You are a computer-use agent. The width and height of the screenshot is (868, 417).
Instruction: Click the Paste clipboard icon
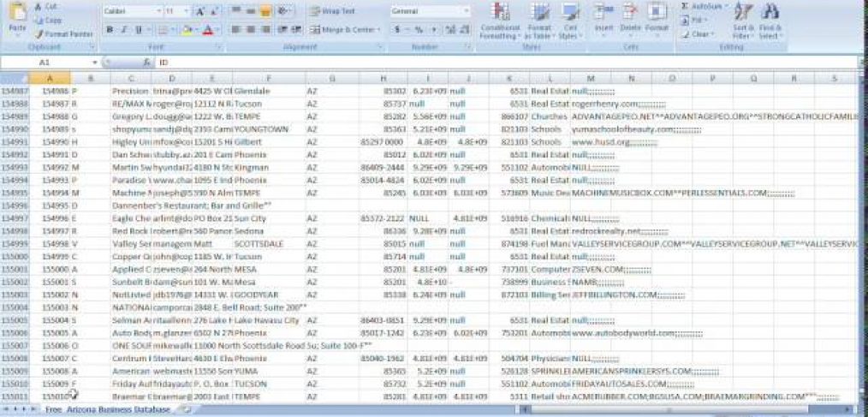tap(18, 12)
